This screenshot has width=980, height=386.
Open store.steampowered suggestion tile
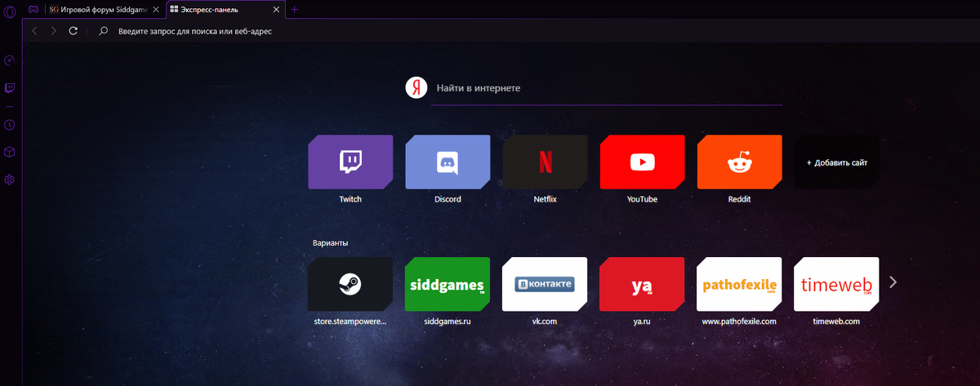(x=350, y=283)
